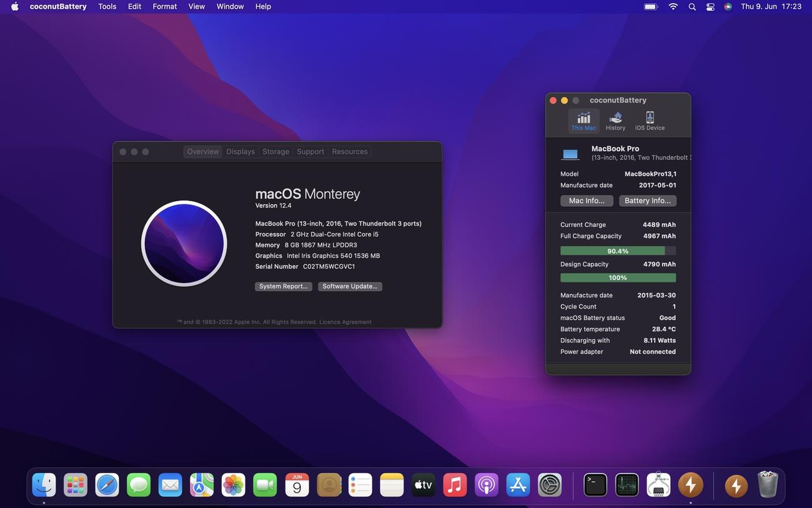Expand the battery status menu bar item
The width and height of the screenshot is (812, 508).
coord(651,6)
